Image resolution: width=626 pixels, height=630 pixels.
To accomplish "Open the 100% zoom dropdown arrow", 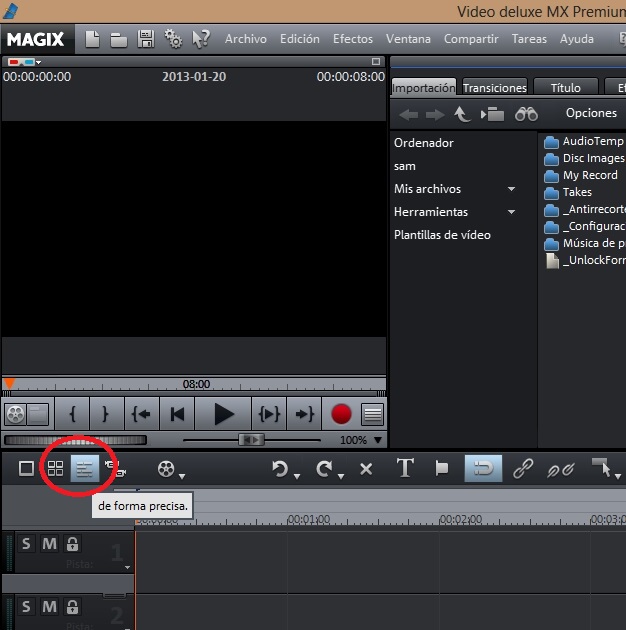I will (x=377, y=440).
